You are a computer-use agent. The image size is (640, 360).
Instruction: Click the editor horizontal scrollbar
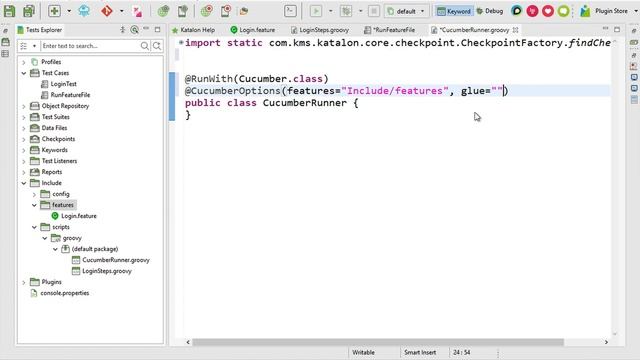point(378,342)
